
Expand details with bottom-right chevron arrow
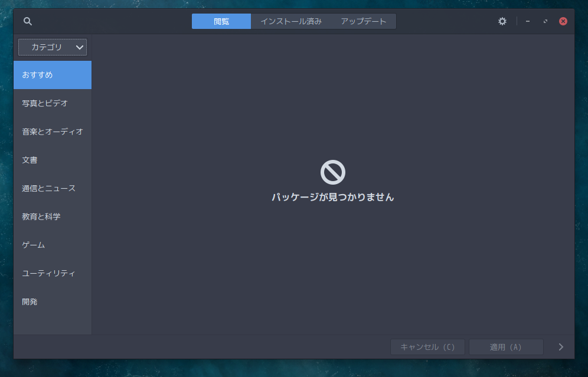pyautogui.click(x=561, y=347)
